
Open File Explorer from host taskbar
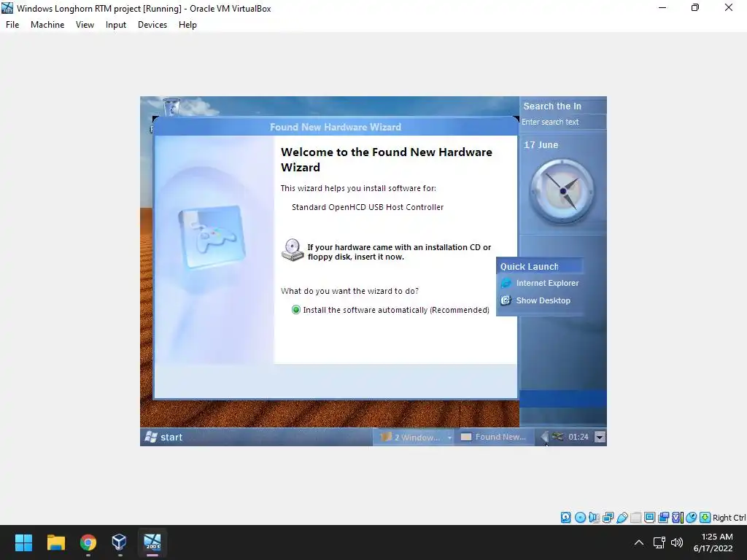pos(55,542)
